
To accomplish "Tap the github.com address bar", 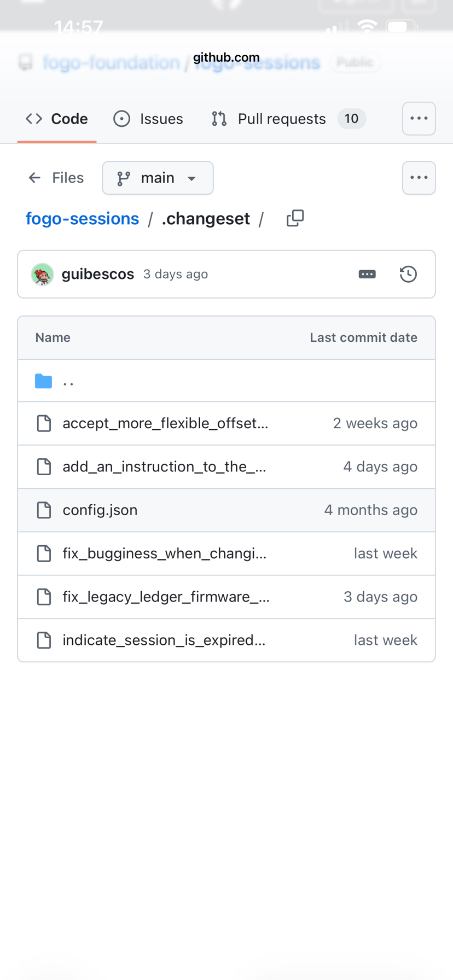I will click(226, 57).
